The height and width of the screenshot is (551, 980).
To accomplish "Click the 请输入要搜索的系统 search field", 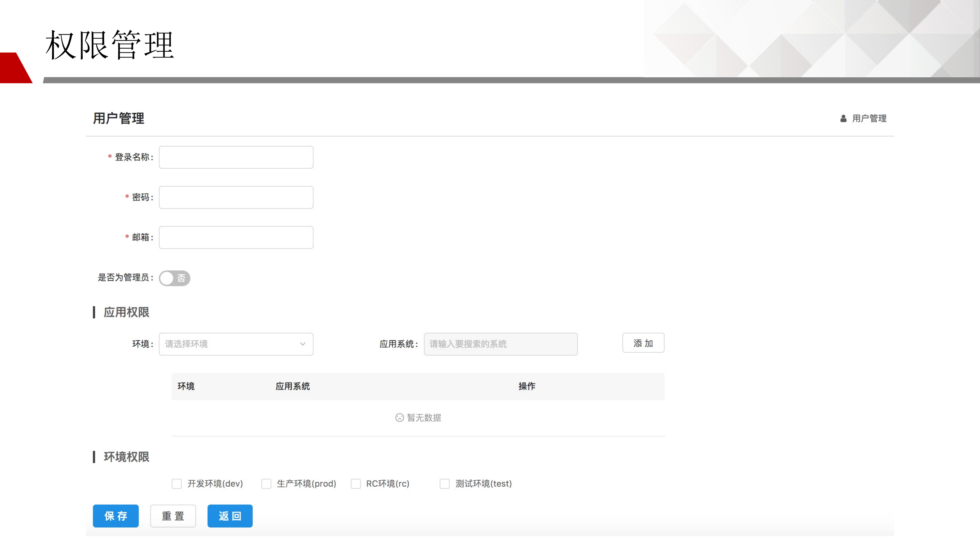I will click(x=501, y=344).
